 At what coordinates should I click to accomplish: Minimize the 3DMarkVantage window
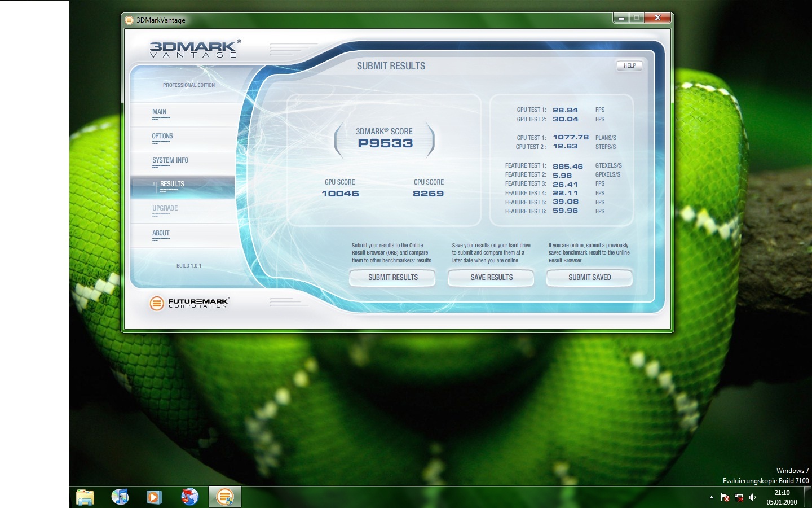[621, 18]
